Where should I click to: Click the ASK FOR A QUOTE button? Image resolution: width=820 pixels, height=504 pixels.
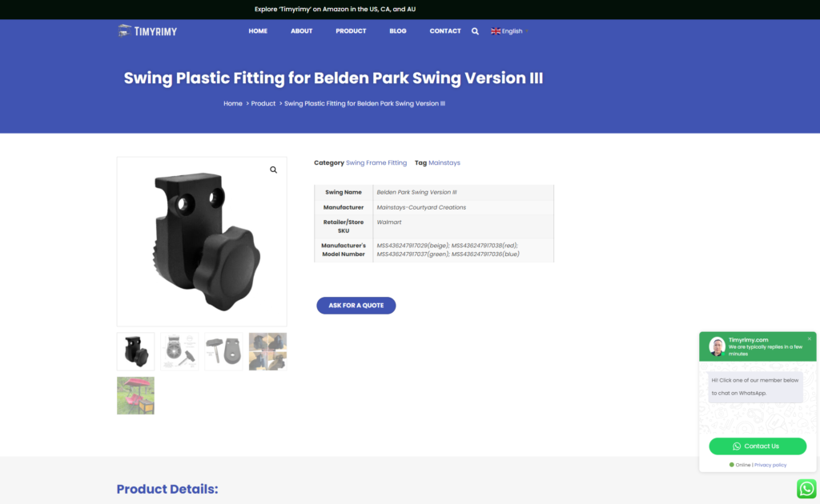coord(356,306)
